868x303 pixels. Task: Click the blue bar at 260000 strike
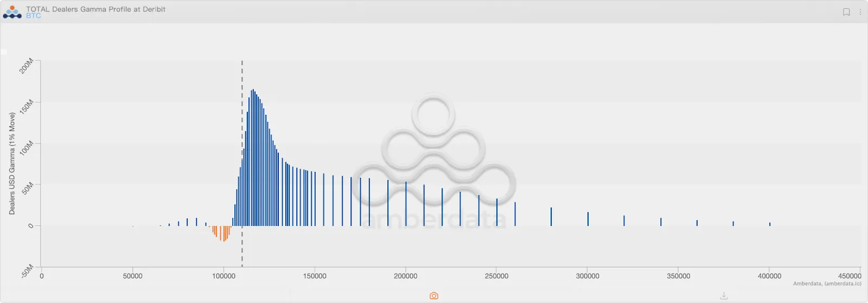[515, 214]
